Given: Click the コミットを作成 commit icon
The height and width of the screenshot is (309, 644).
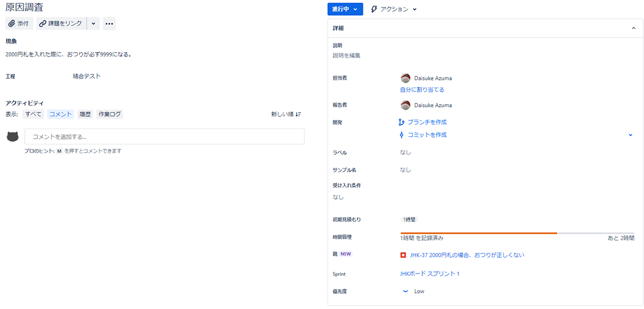Looking at the screenshot, I should coord(401,135).
